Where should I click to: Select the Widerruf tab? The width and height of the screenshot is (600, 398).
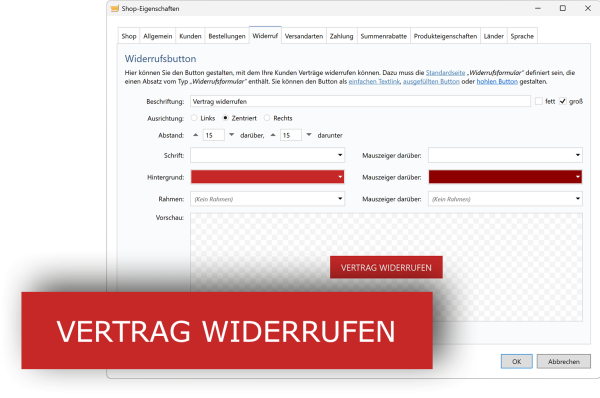[265, 35]
